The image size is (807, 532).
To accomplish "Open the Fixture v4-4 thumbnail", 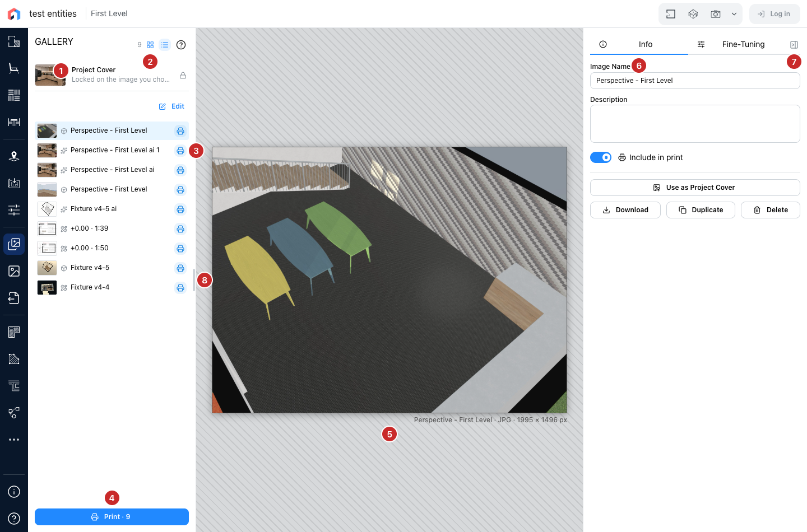I will 47,287.
